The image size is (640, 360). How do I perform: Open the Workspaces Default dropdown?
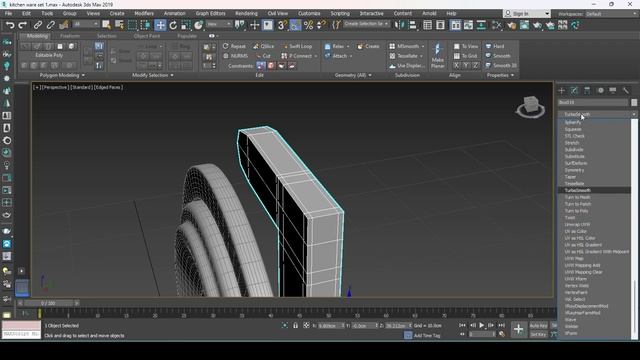(611, 14)
